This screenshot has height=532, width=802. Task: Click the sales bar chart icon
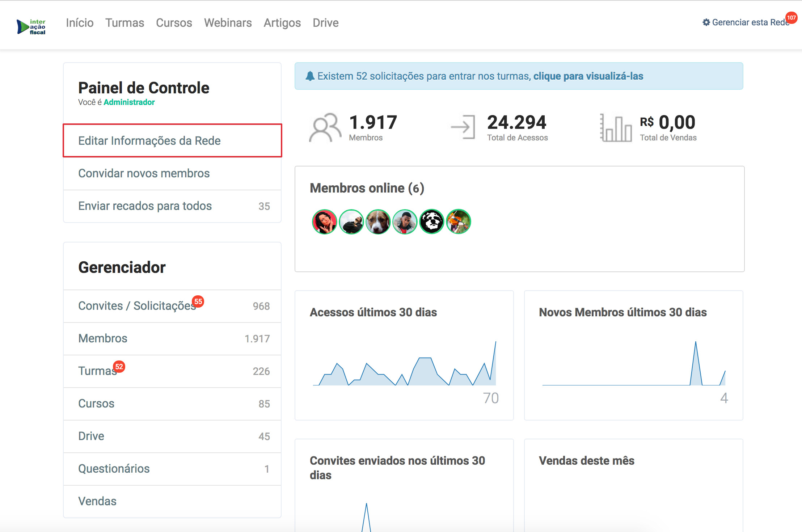tap(616, 127)
